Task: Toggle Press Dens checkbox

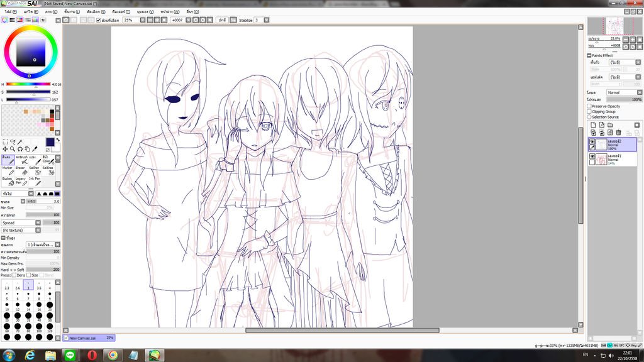Action: point(14,275)
